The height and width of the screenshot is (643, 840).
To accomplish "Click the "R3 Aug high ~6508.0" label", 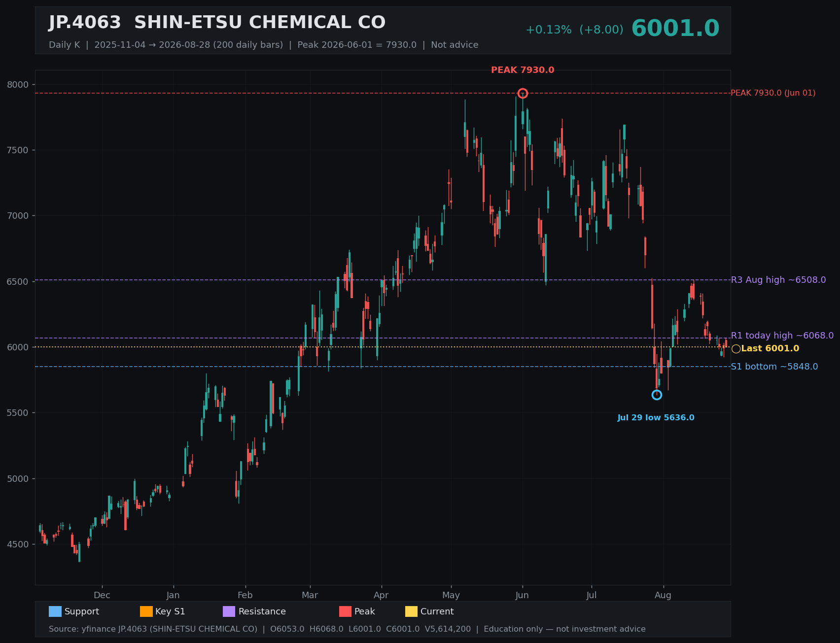I will 778,280.
